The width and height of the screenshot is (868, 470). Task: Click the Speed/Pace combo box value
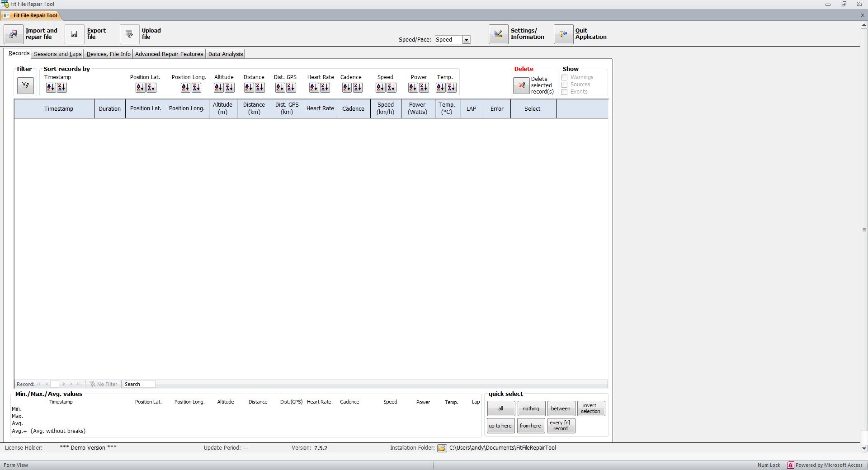click(x=448, y=40)
